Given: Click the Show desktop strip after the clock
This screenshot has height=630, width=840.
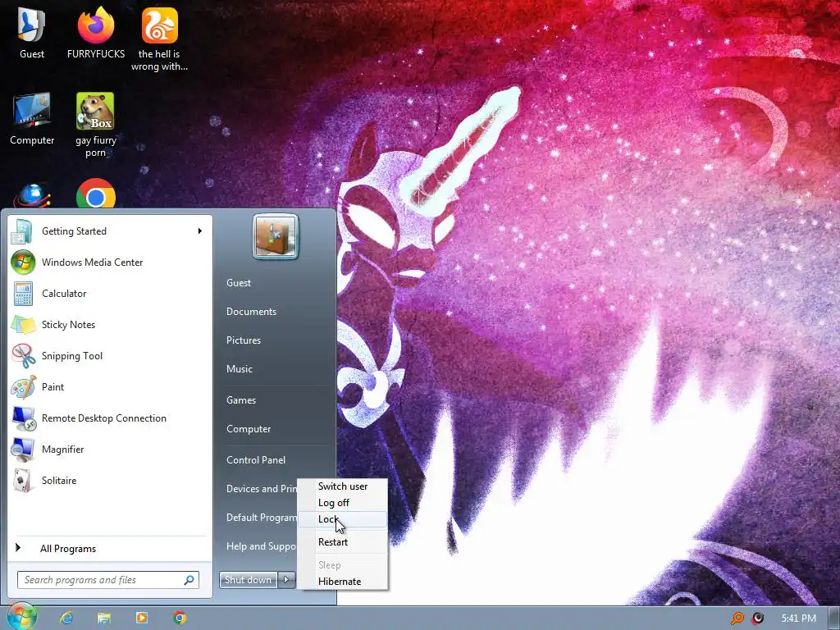Looking at the screenshot, I should click(834, 619).
